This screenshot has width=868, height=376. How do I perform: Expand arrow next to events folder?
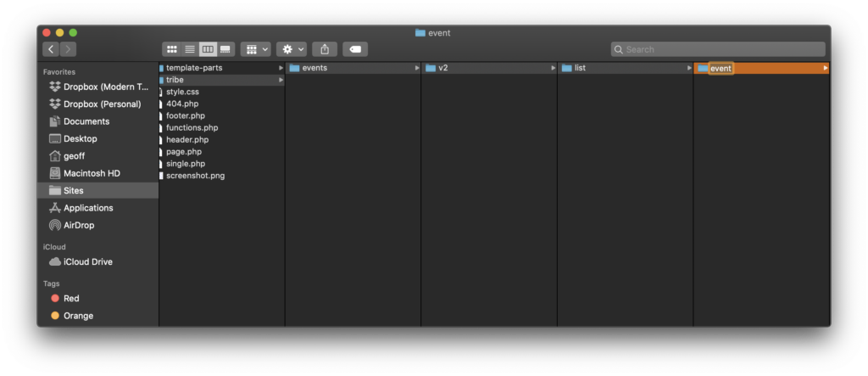[x=417, y=68]
